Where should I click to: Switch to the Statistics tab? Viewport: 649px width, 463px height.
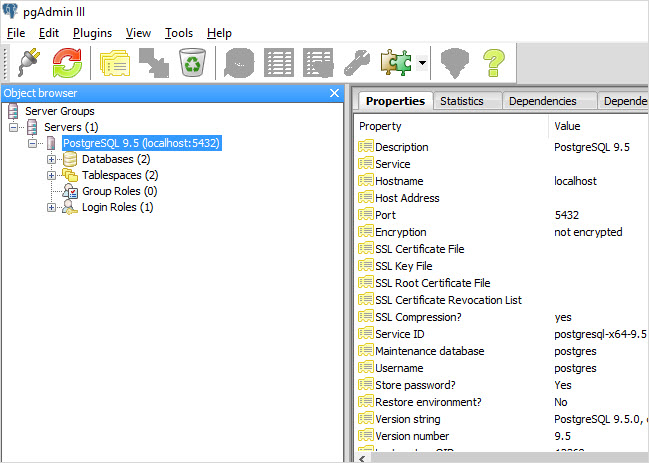point(461,101)
